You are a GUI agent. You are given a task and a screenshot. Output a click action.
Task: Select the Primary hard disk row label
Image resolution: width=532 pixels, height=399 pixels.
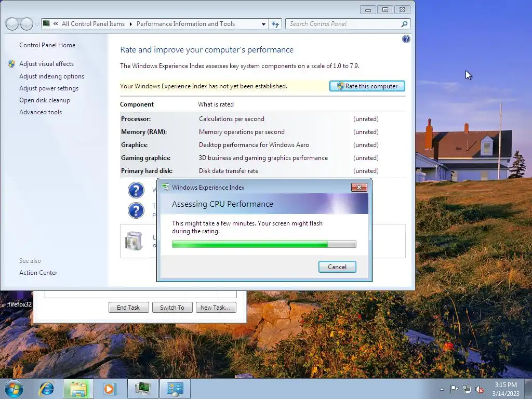coord(147,170)
